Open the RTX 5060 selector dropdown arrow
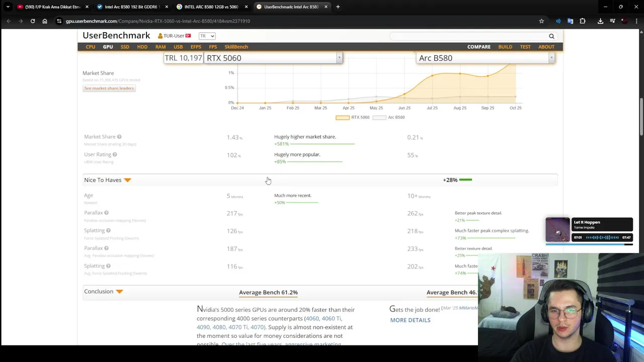Image resolution: width=644 pixels, height=362 pixels. [x=339, y=58]
